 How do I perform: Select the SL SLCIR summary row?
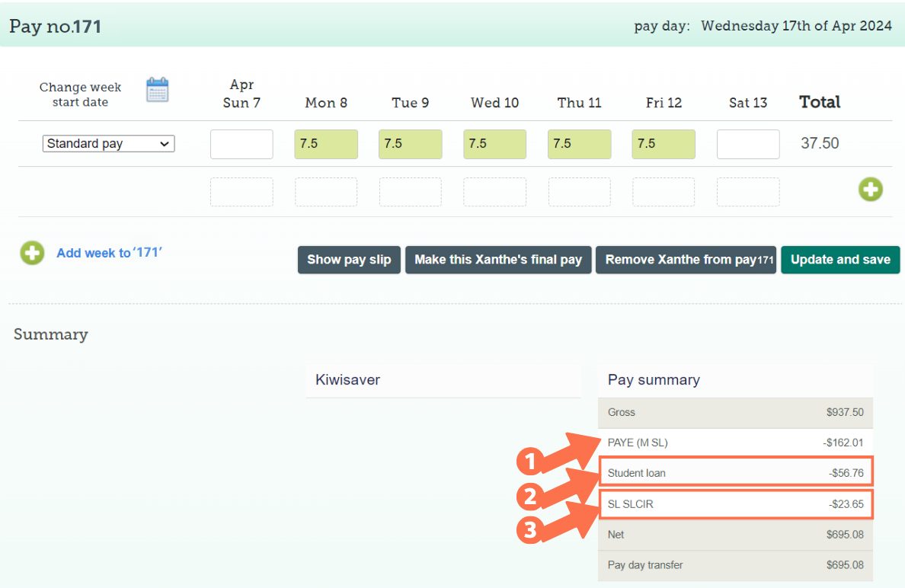(735, 504)
